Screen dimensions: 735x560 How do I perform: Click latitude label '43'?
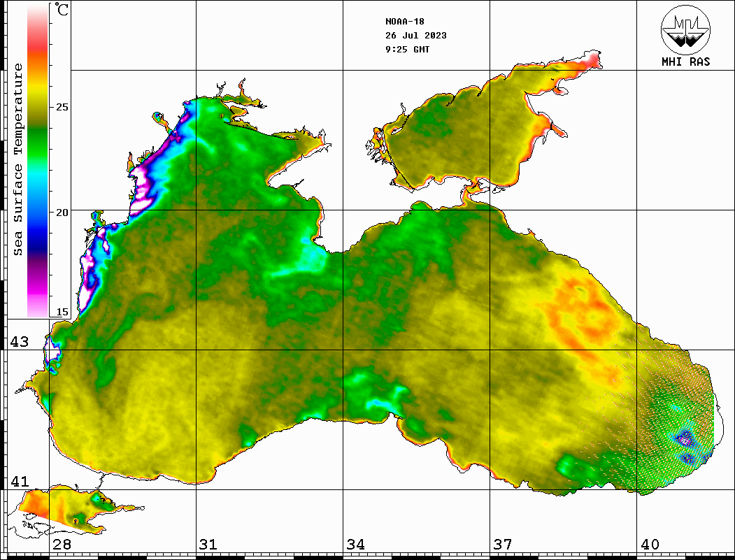[20, 342]
